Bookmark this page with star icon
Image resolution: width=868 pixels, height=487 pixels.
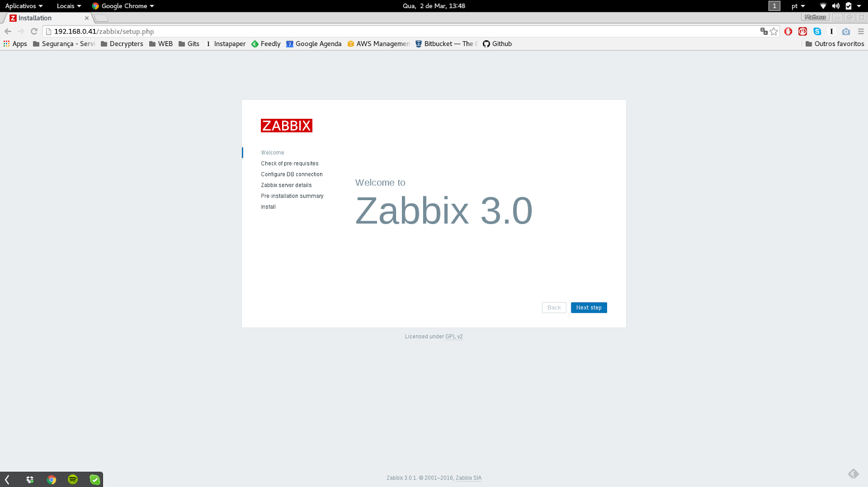coord(774,31)
